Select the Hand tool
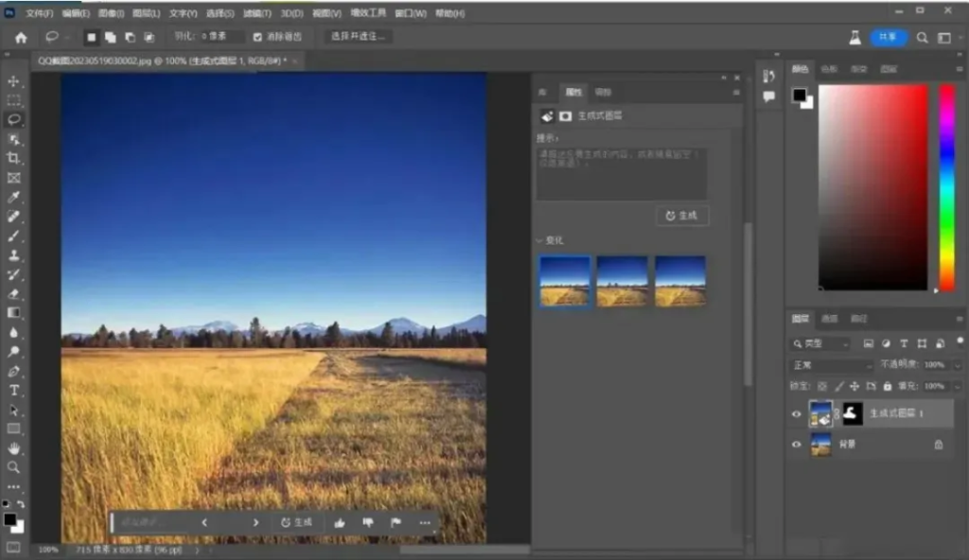 13,448
